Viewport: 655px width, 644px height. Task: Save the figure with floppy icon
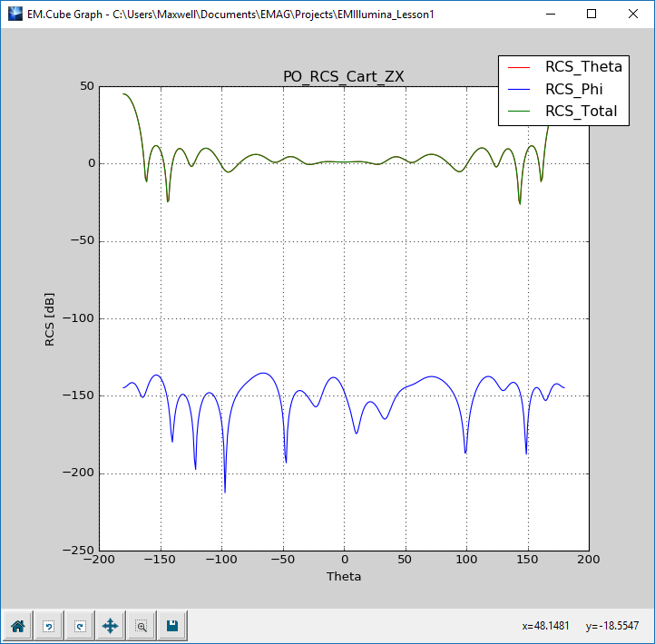click(172, 625)
